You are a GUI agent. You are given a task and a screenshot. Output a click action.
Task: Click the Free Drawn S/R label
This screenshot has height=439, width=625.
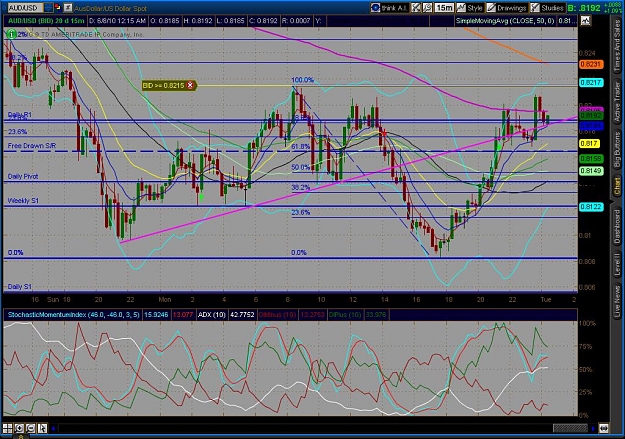point(31,146)
